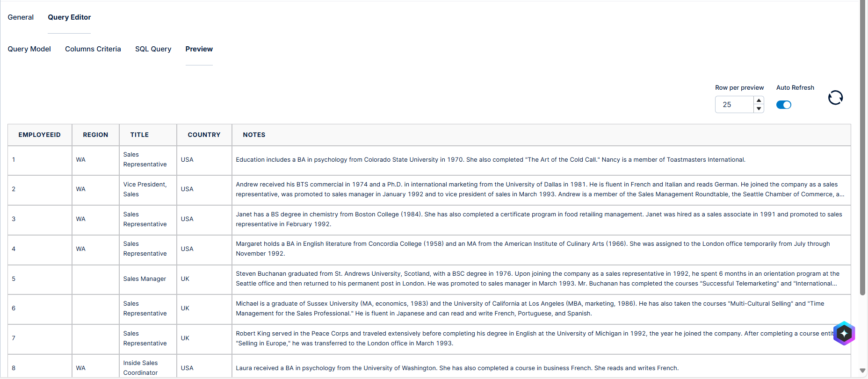Click the USA country cell for employee 2
This screenshot has height=379, width=868.
[x=204, y=189]
